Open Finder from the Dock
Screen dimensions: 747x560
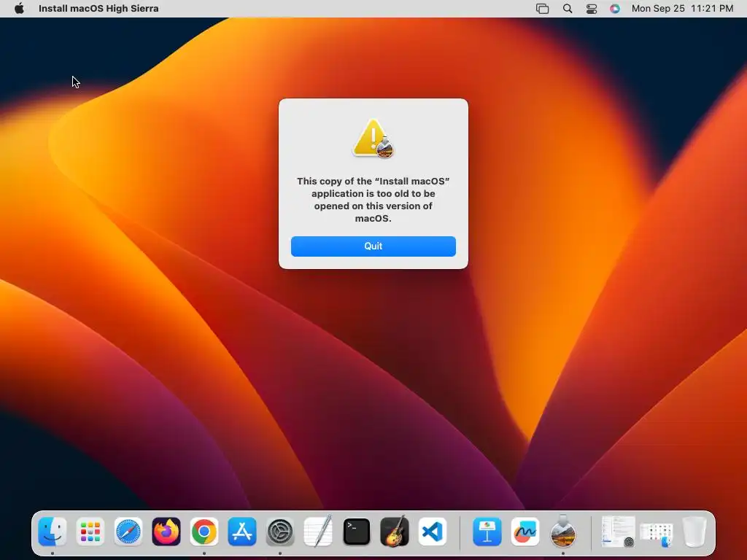coord(52,532)
